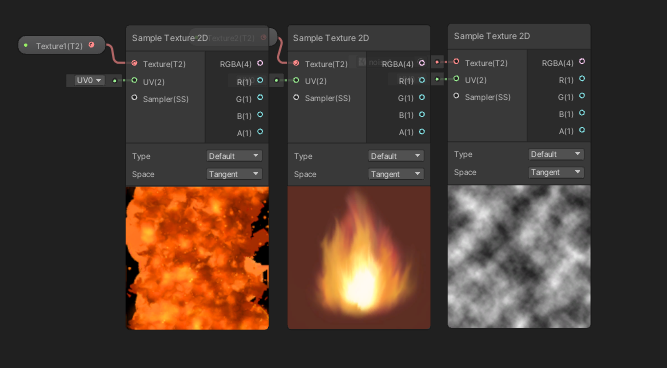Click A(1) output port on explosion-preview node
The height and width of the screenshot is (368, 667).
(260, 132)
